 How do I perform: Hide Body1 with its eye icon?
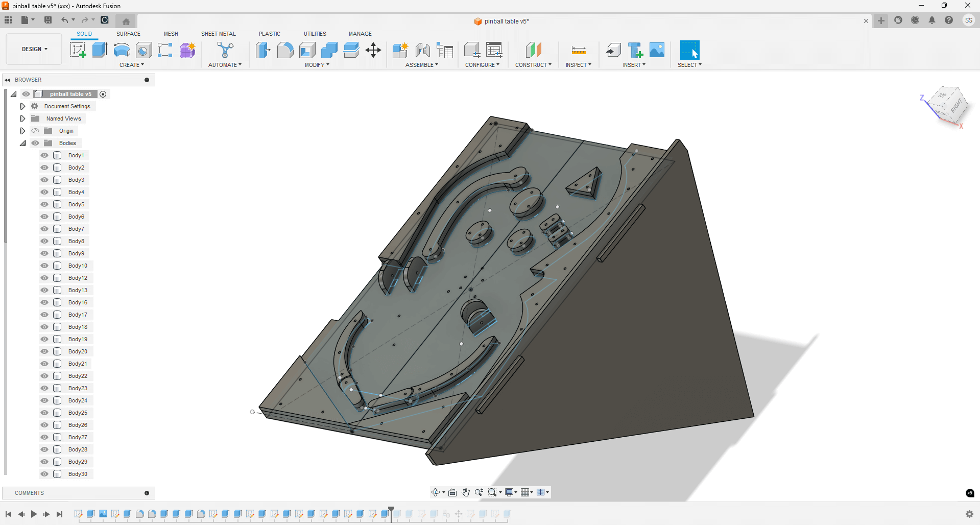(44, 155)
